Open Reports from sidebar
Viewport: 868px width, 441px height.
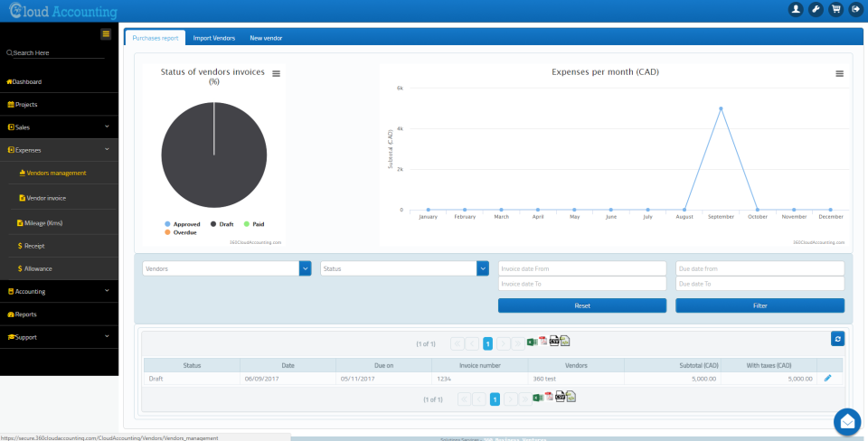(x=60, y=314)
